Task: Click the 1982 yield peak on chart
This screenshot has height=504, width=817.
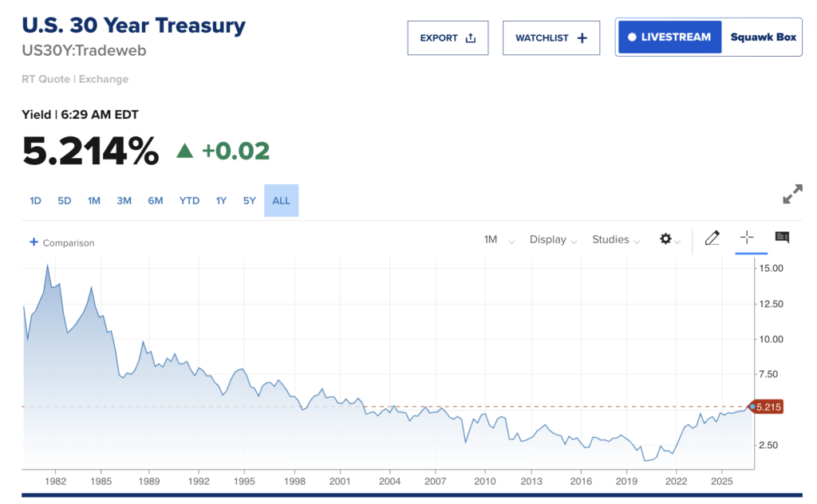Action: pyautogui.click(x=48, y=266)
